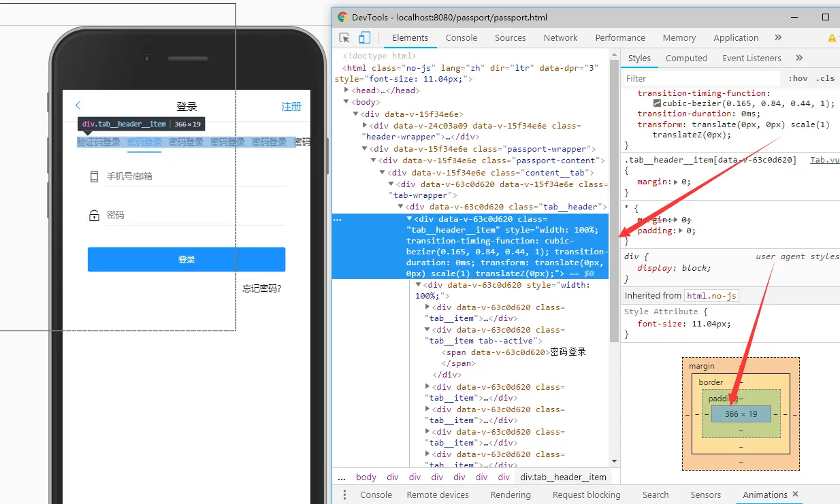Open the cubic-bezier easing editor swatch
The width and height of the screenshot is (840, 504).
[x=657, y=104]
